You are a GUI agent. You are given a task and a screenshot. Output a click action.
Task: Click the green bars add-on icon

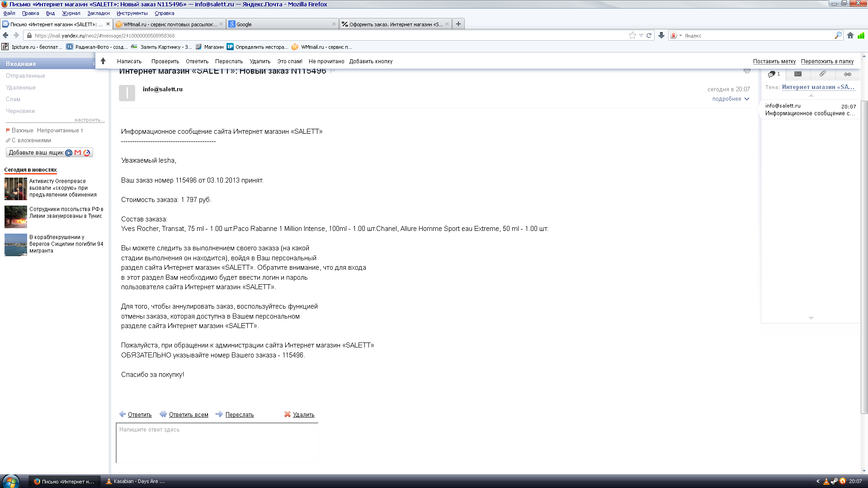point(861,35)
